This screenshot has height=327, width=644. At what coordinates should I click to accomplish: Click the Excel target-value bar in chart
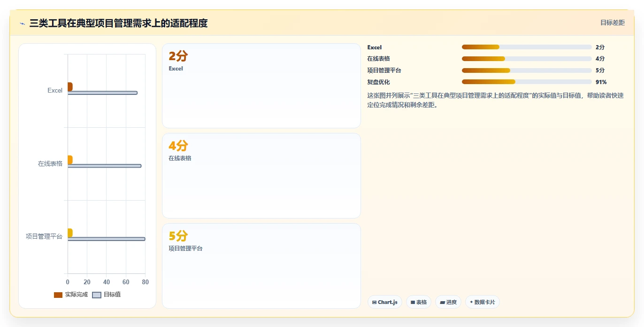pyautogui.click(x=102, y=93)
